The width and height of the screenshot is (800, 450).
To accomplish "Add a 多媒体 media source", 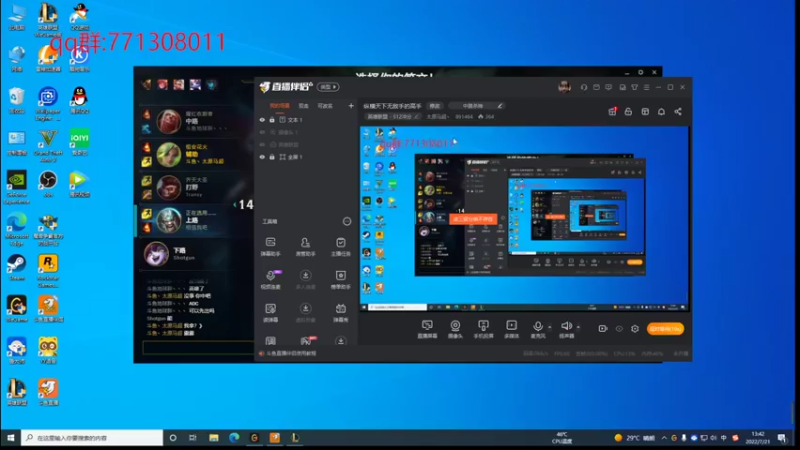I will tap(511, 329).
